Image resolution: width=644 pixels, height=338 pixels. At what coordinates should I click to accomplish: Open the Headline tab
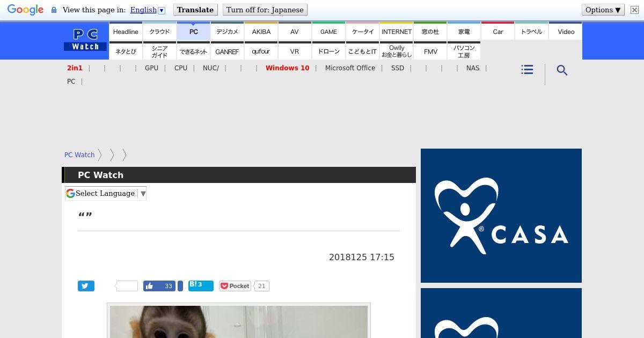point(126,31)
